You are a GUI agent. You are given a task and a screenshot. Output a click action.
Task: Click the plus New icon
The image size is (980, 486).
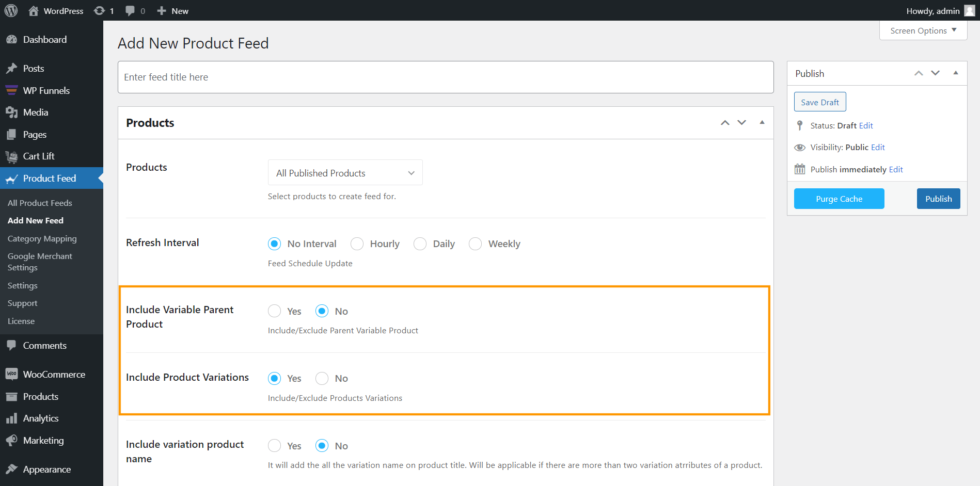pos(162,11)
